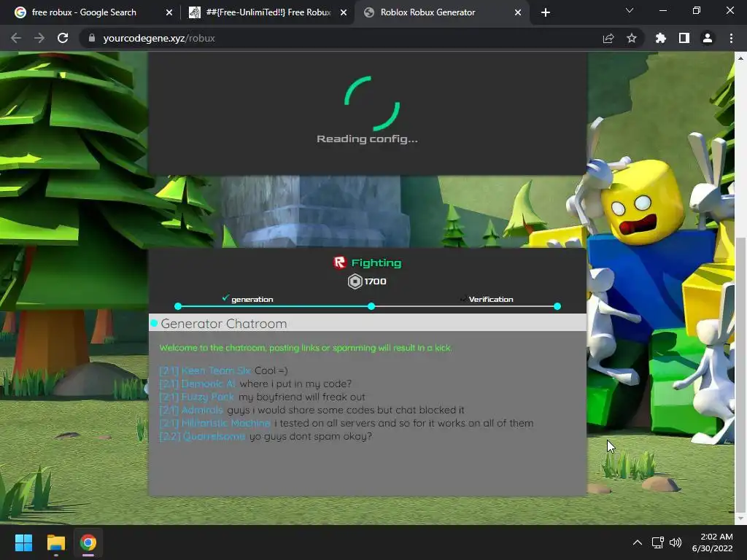Click the cyan status dot by Generator Chatroom
Screen dimensions: 747x560
154,323
